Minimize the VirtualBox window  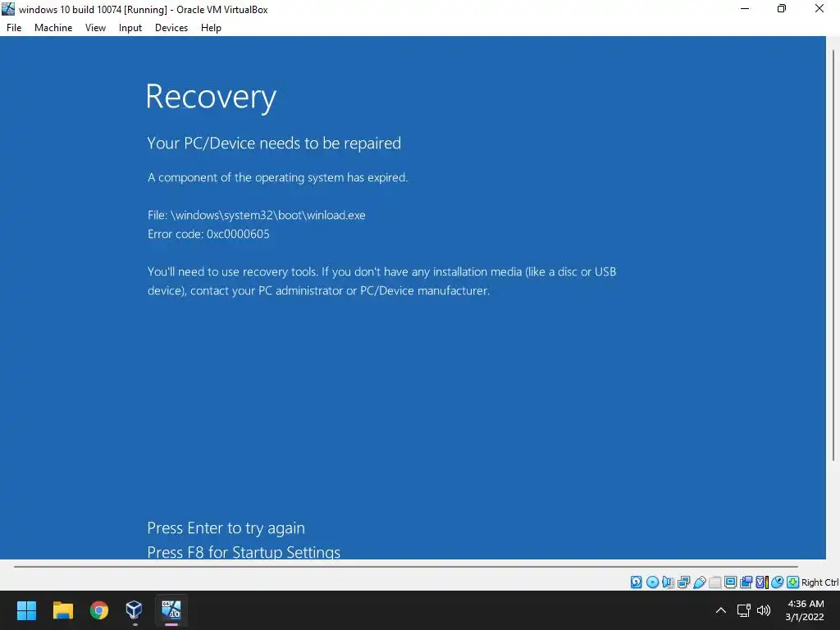tap(745, 8)
